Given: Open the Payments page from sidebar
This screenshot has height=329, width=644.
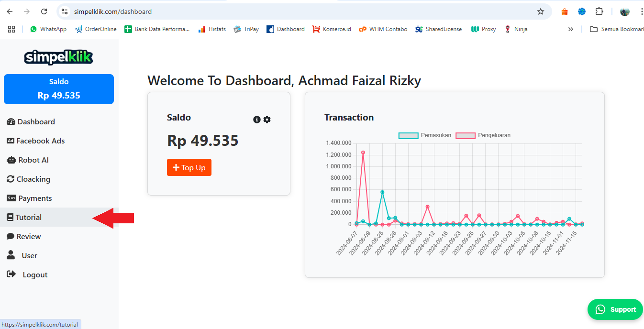Looking at the screenshot, I should click(34, 198).
